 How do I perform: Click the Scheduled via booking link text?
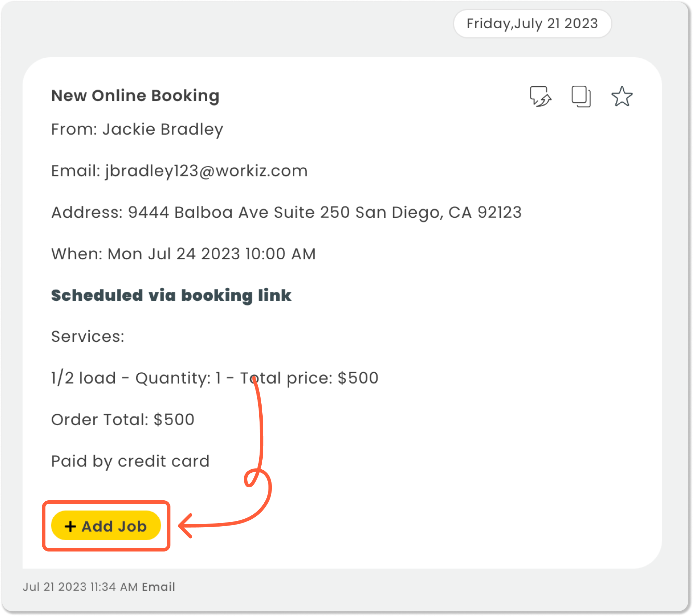click(171, 296)
